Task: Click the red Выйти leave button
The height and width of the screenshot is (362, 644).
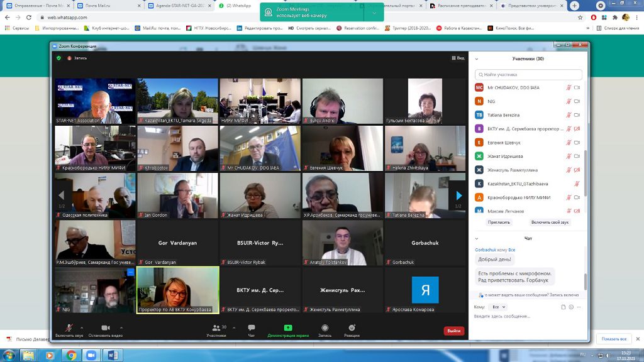Action: click(x=454, y=331)
